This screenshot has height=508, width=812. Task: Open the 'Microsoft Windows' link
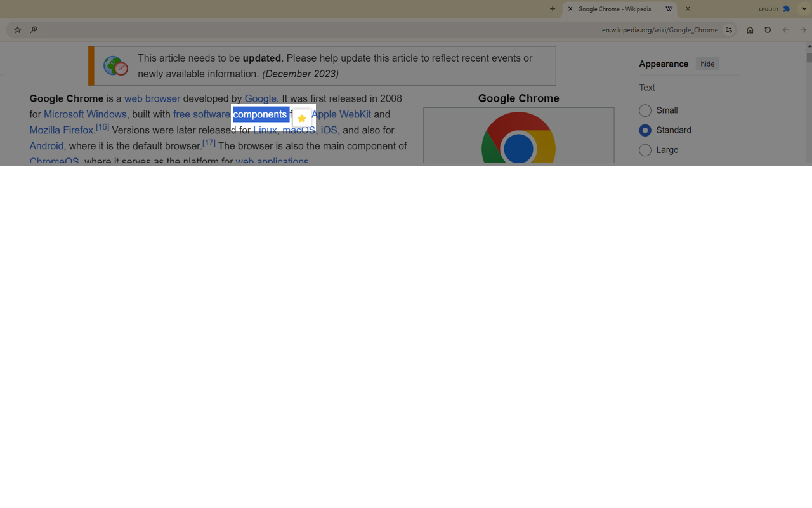coord(85,114)
